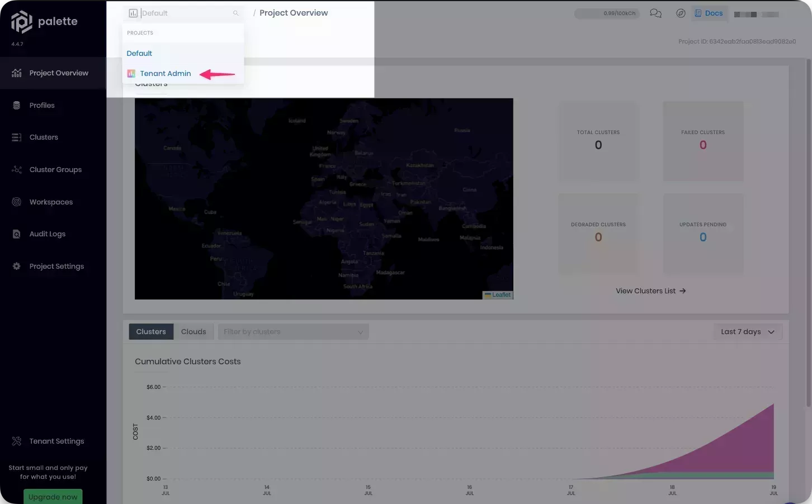Expand the Filter by clusters dropdown
The image size is (812, 504).
pyautogui.click(x=293, y=331)
